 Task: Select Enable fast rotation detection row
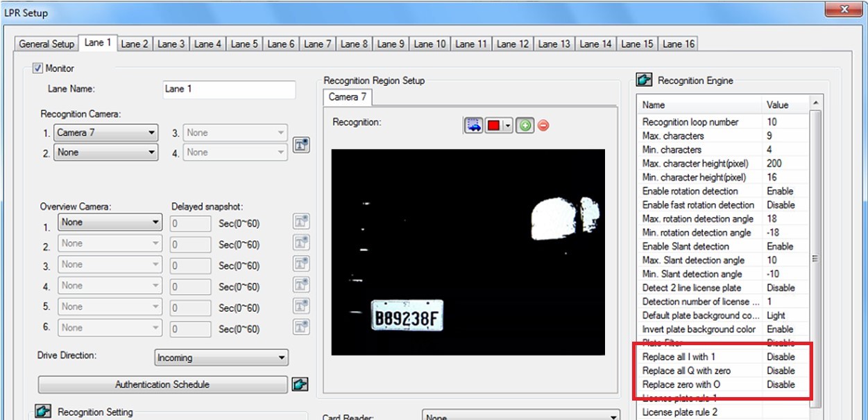722,205
